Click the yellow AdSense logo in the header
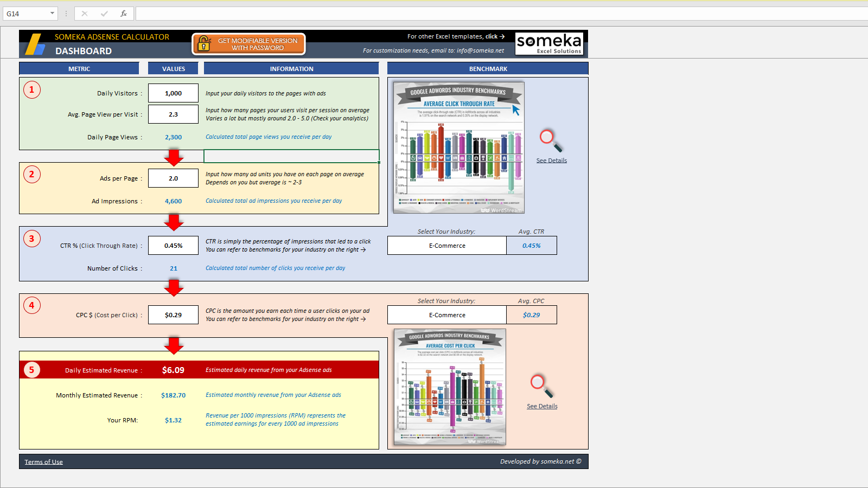 click(35, 44)
